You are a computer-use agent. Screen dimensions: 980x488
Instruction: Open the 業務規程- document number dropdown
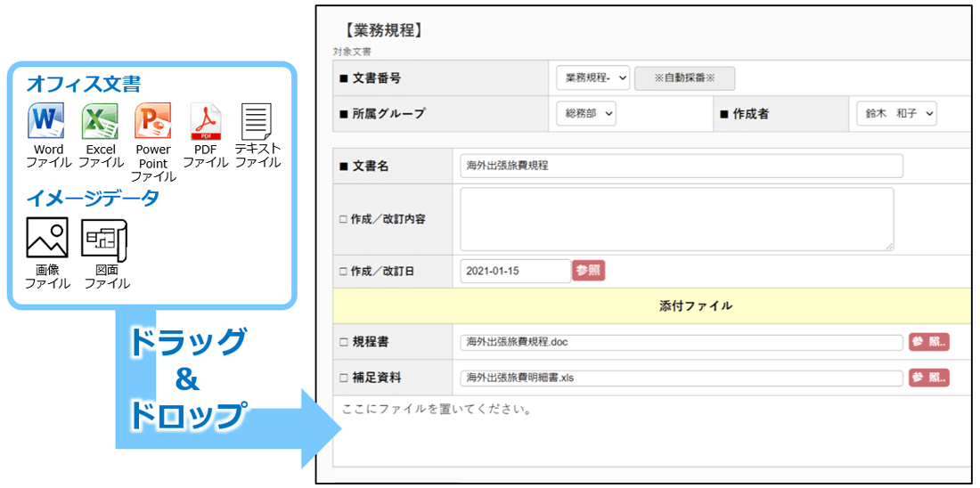coord(593,78)
